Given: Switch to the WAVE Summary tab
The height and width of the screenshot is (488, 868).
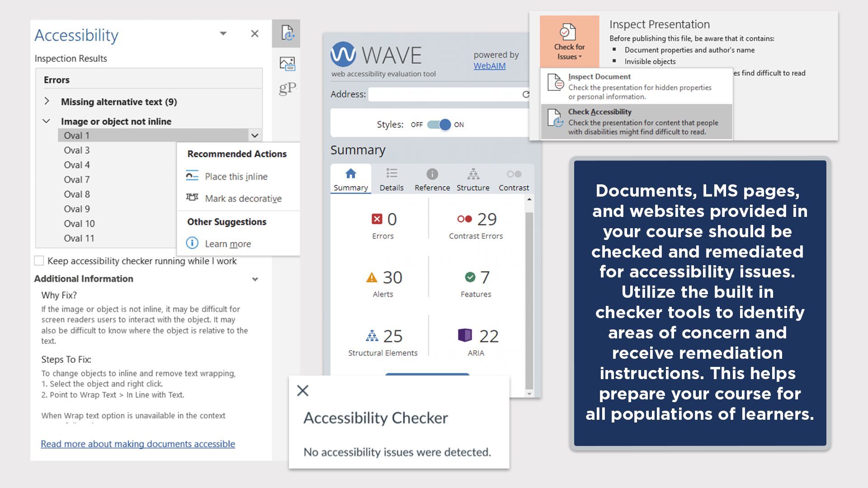Looking at the screenshot, I should point(351,179).
